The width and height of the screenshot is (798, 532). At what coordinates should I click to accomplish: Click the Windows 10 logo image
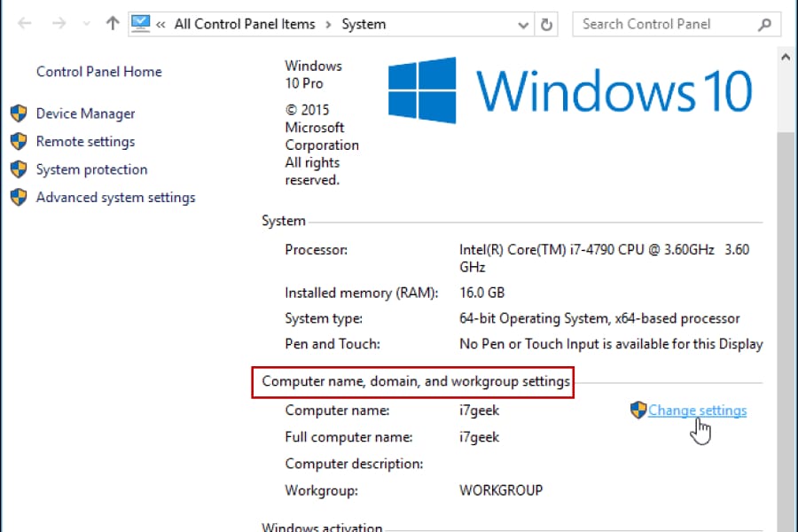570,90
